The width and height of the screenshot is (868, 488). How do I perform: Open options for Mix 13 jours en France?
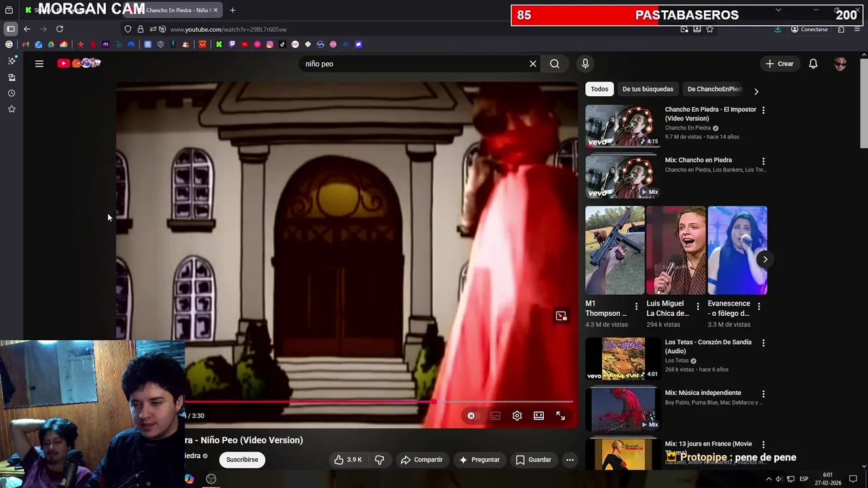[x=764, y=445]
